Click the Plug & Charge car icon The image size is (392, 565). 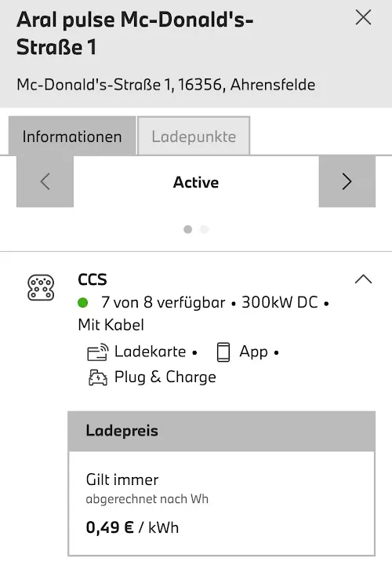(x=98, y=377)
